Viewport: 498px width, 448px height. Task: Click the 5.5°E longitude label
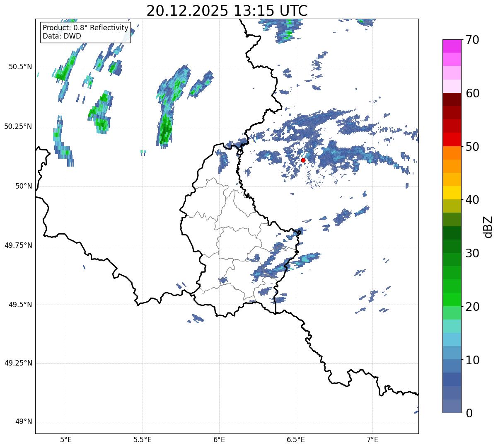143,439
